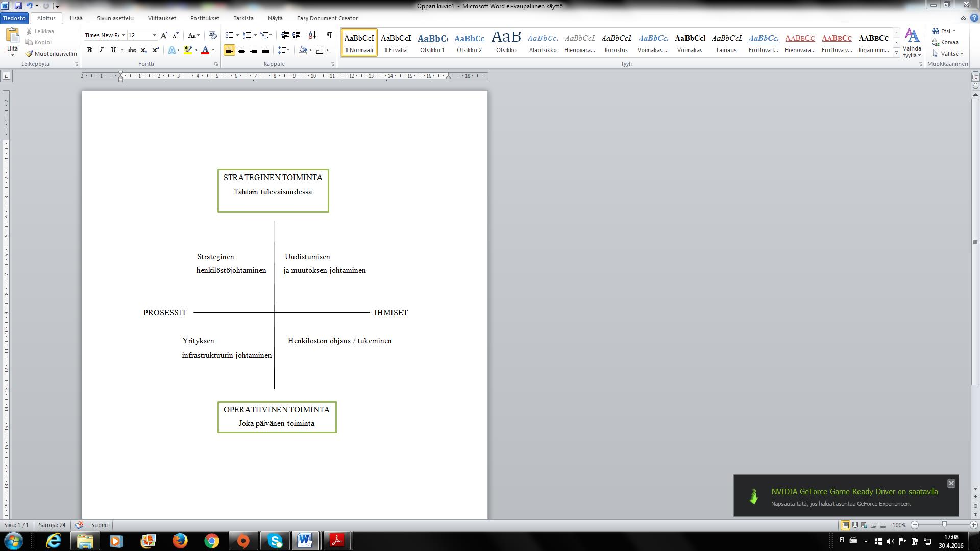Switch to print layout view in status bar
Image resolution: width=980 pixels, height=551 pixels.
click(x=846, y=525)
